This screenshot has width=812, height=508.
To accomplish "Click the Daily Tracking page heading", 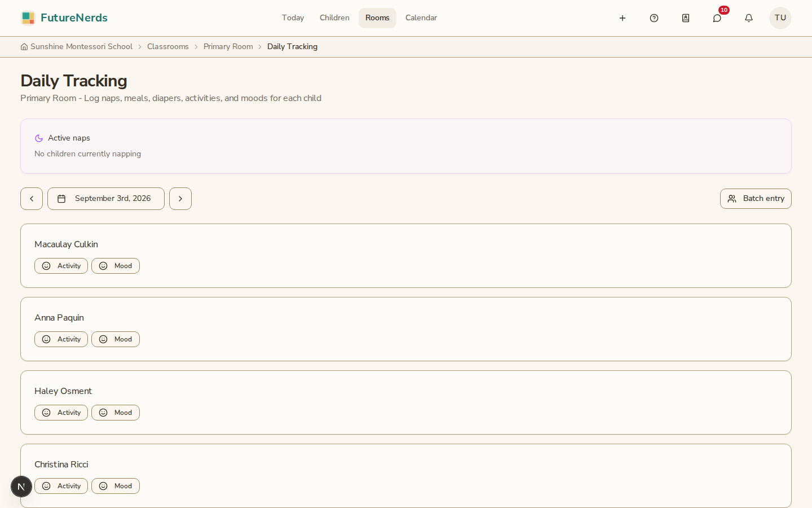I will 74,81.
